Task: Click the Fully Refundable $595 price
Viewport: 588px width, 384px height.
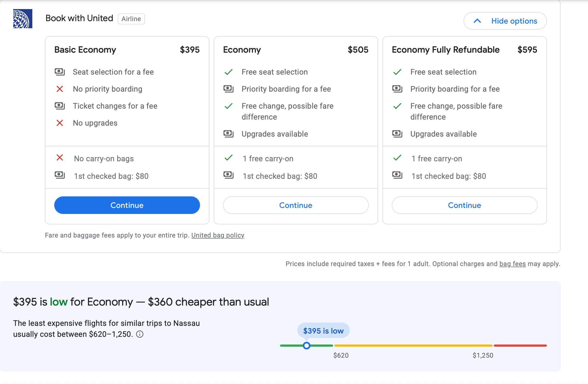Action: [527, 50]
